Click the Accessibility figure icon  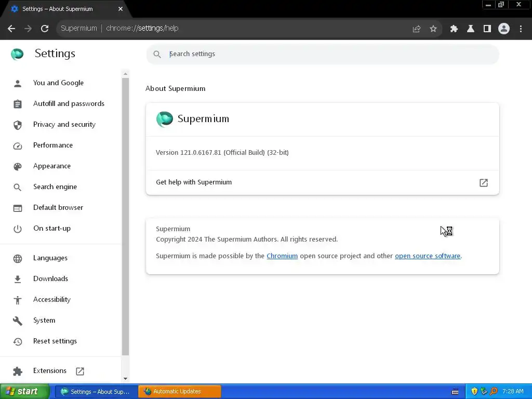[18, 300]
